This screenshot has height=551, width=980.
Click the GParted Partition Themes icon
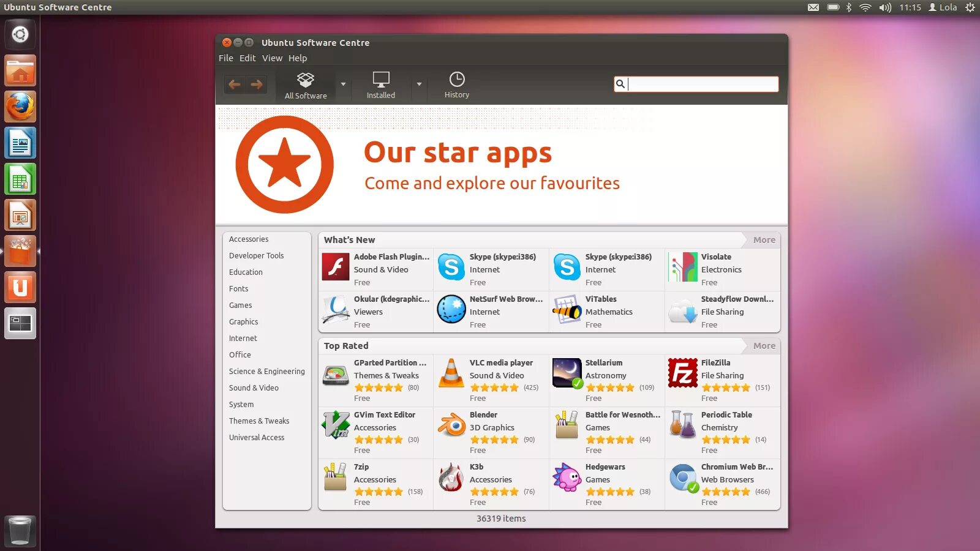[x=335, y=375]
